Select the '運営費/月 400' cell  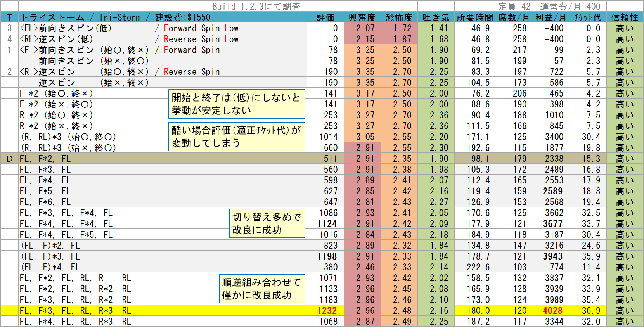point(570,6)
